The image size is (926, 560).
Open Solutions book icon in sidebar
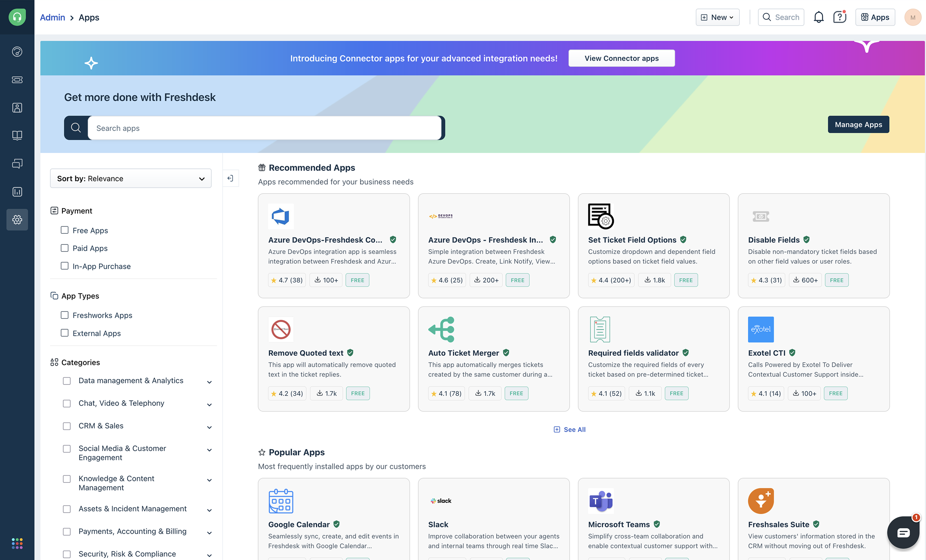[x=17, y=135]
